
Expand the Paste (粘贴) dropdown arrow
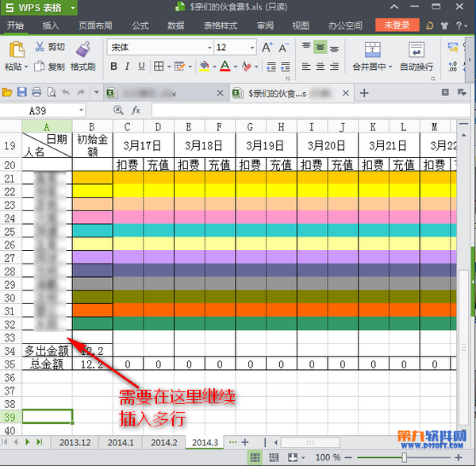coord(27,67)
